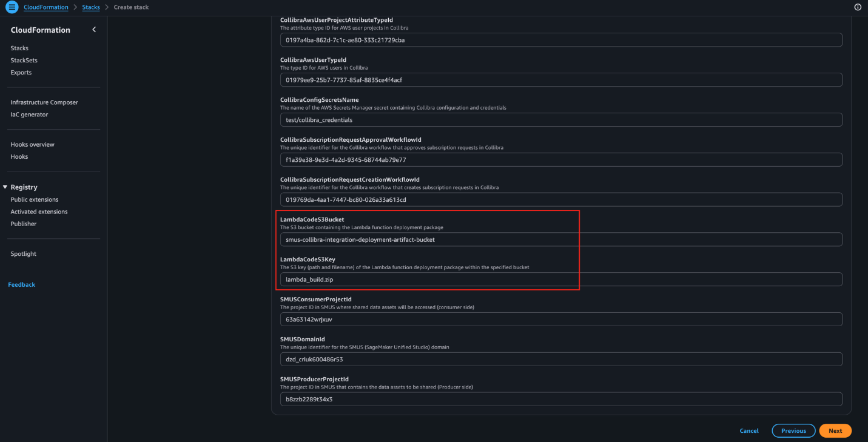Focus the LambdaCodeS3Bucket input field
The image size is (868, 442).
click(561, 239)
